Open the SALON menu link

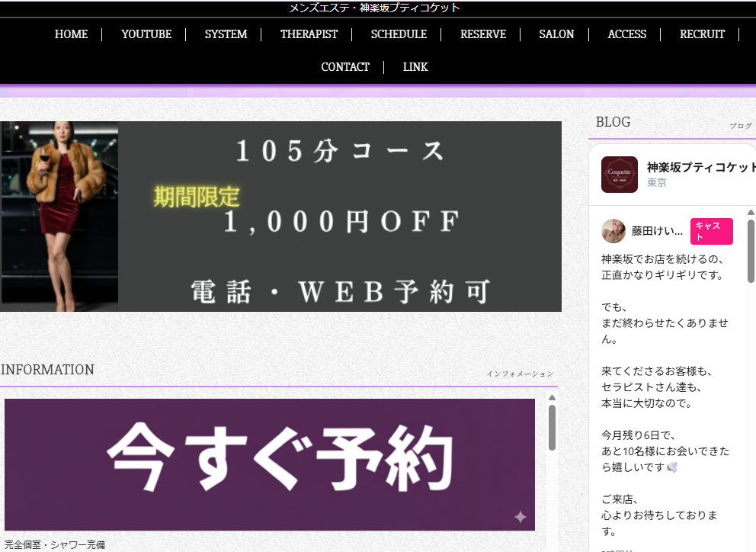pos(556,34)
